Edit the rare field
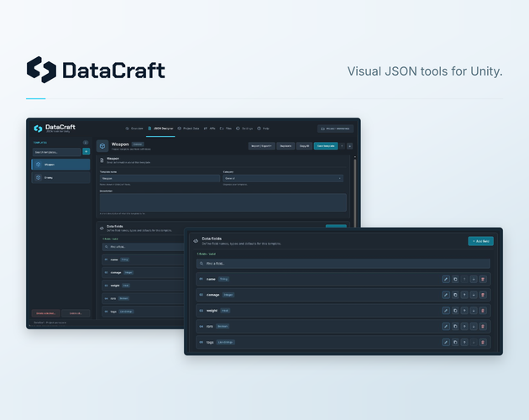The width and height of the screenshot is (529, 420). [x=446, y=326]
